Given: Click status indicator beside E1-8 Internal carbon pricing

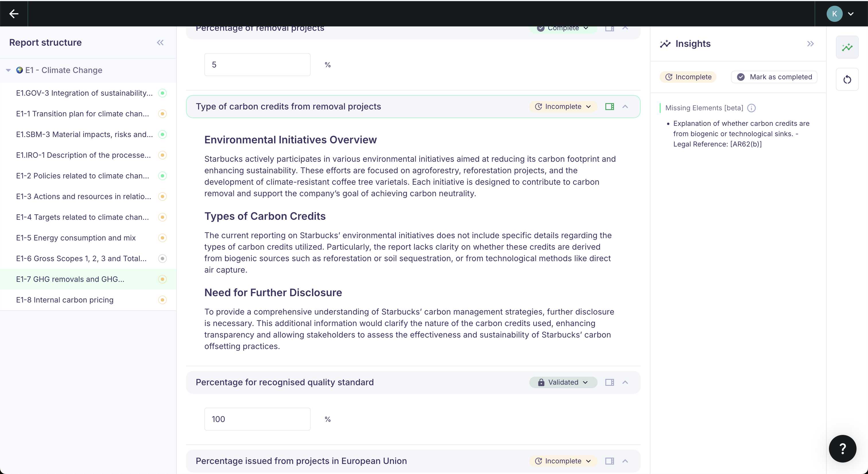Looking at the screenshot, I should [x=162, y=300].
